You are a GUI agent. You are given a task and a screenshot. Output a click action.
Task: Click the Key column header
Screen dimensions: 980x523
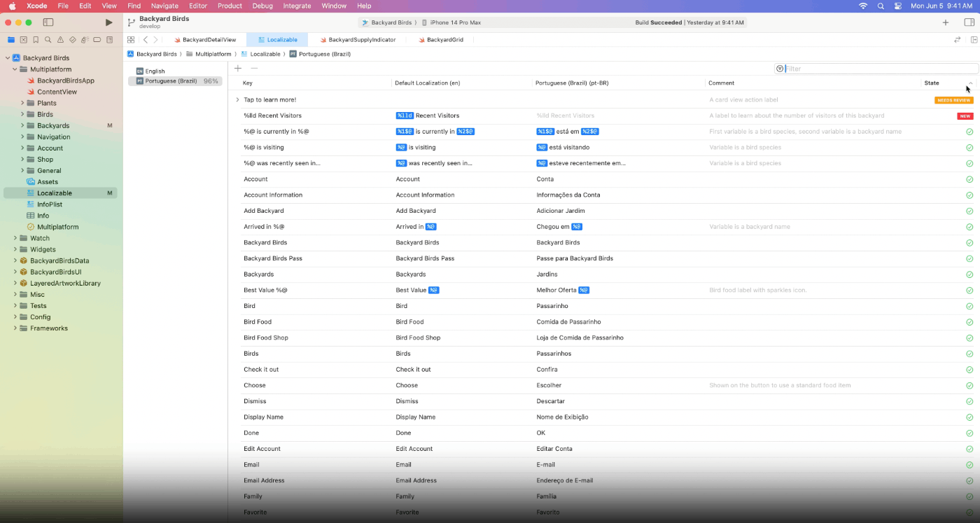(x=248, y=83)
